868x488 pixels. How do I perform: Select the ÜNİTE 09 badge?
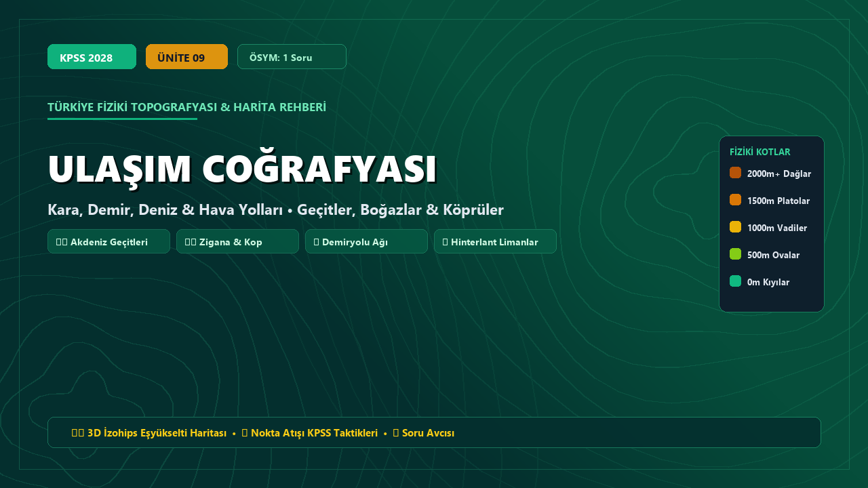186,57
